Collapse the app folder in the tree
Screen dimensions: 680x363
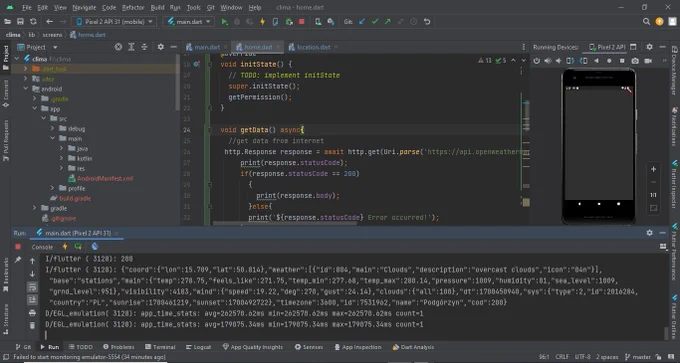point(35,109)
